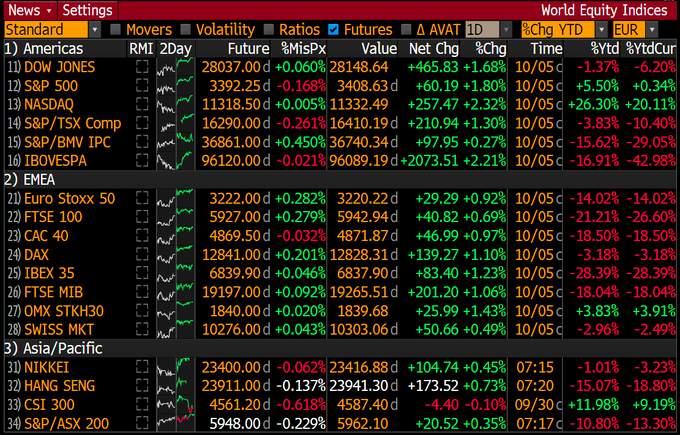This screenshot has height=435, width=680.
Task: Select the DAX index name
Action: point(36,254)
